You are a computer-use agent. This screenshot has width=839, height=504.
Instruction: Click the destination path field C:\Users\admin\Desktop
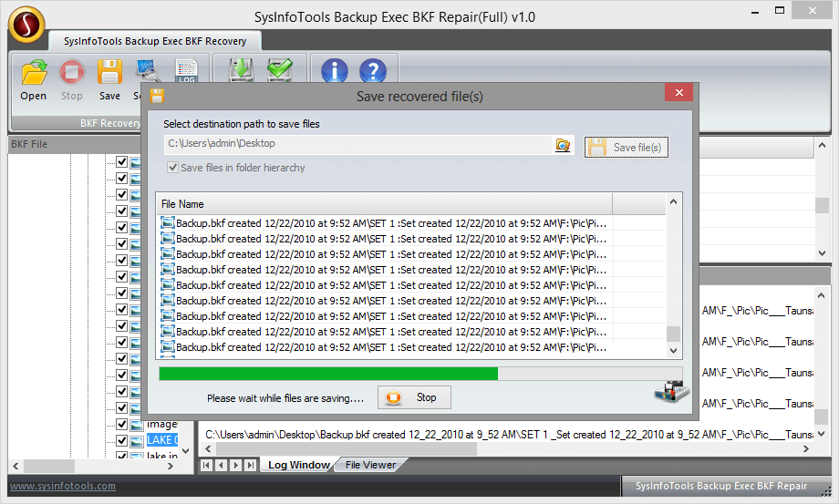tap(358, 144)
